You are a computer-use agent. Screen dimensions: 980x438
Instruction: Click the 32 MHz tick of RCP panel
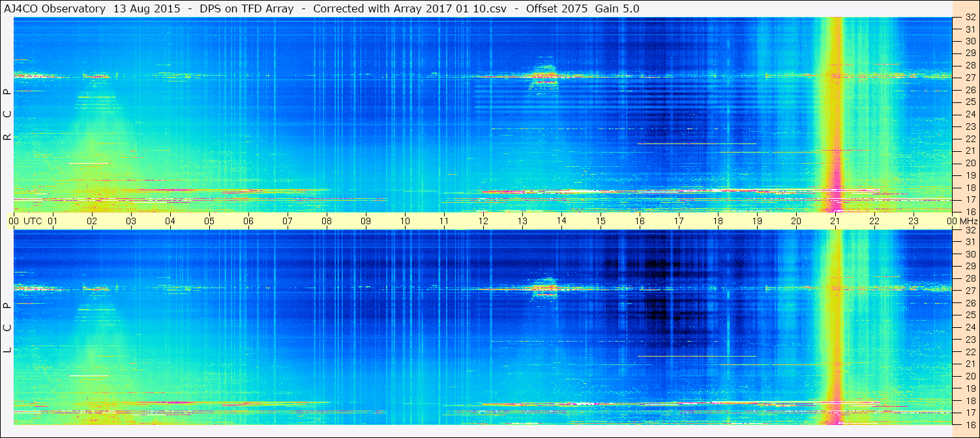point(970,17)
